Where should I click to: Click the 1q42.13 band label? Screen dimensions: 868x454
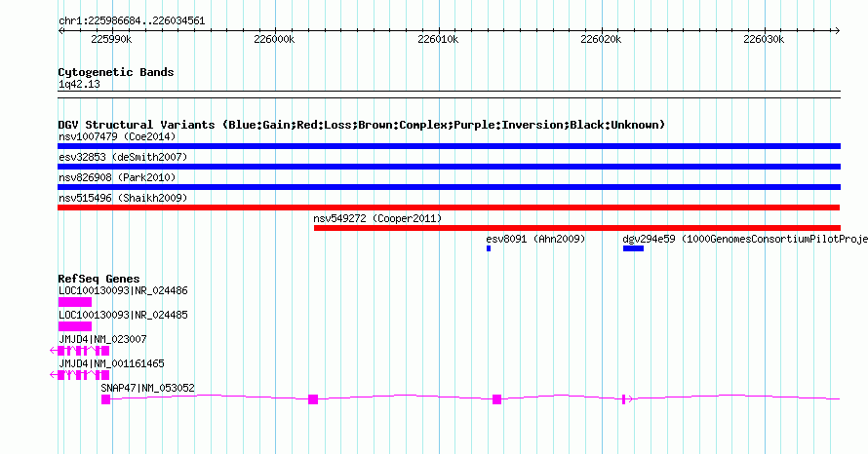(x=79, y=84)
